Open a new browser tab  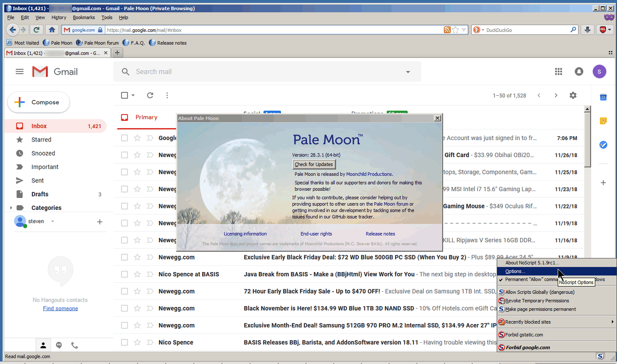coord(117,53)
